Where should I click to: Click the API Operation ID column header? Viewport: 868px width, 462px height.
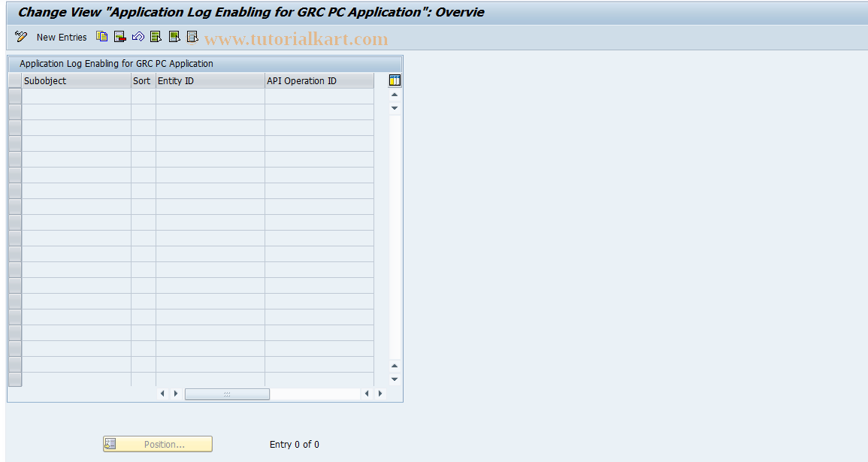(319, 81)
